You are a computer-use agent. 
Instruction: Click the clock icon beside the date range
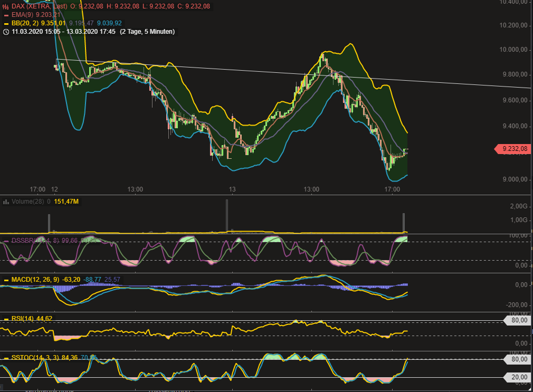[x=6, y=32]
